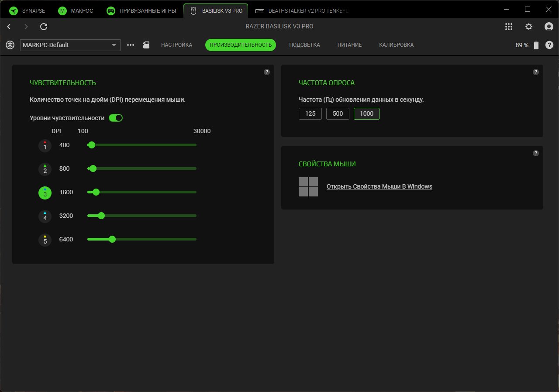Image resolution: width=559 pixels, height=392 pixels.
Task: Open Synapse settings gear
Action: tap(529, 27)
